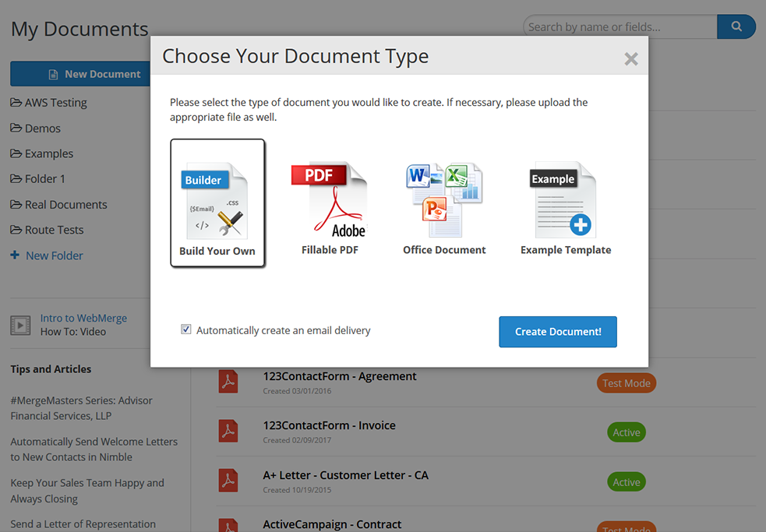Image resolution: width=766 pixels, height=532 pixels.
Task: Click the Intro to WebMerge video icon
Action: point(20,325)
